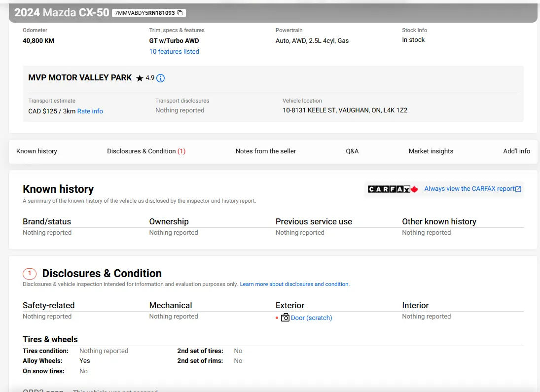This screenshot has width=540, height=392.
Task: Select the Q&A tab
Action: [352, 151]
